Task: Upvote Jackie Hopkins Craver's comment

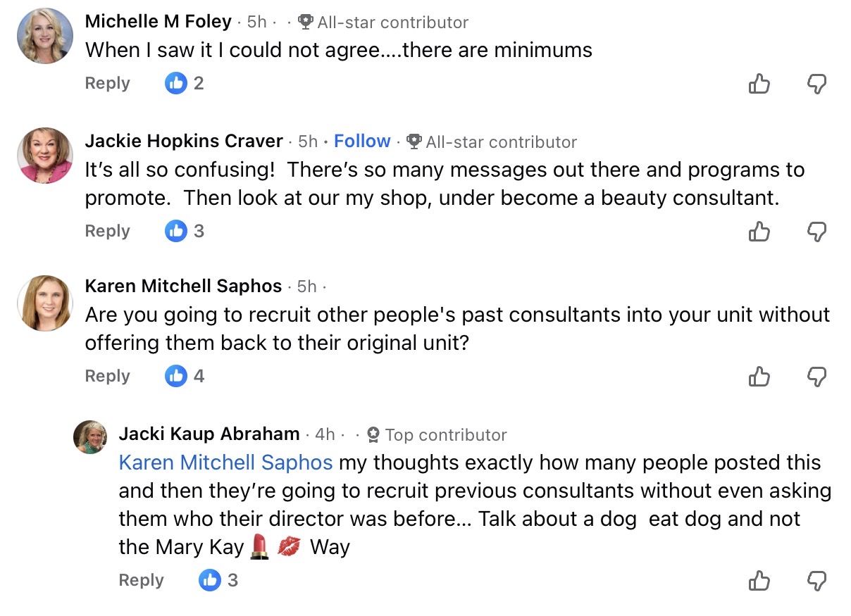Action: point(759,232)
